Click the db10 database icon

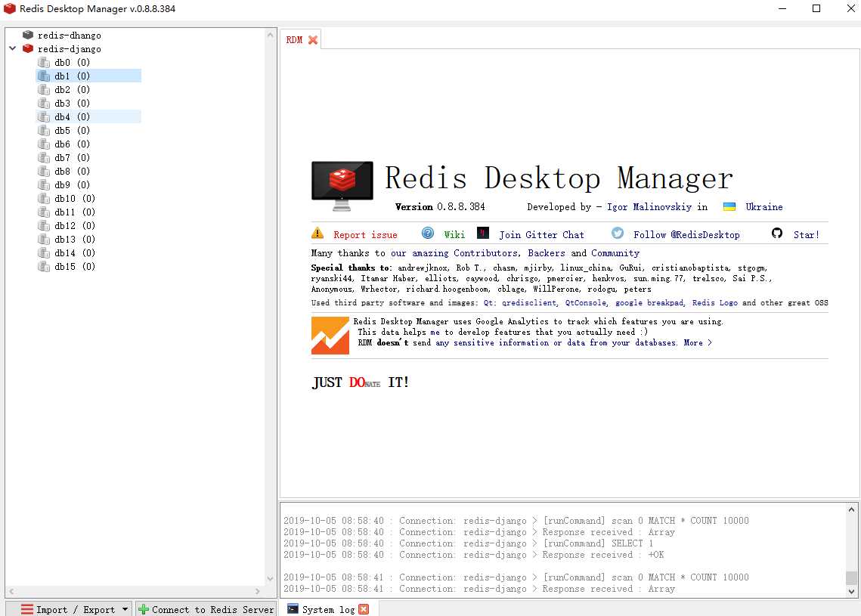point(44,198)
